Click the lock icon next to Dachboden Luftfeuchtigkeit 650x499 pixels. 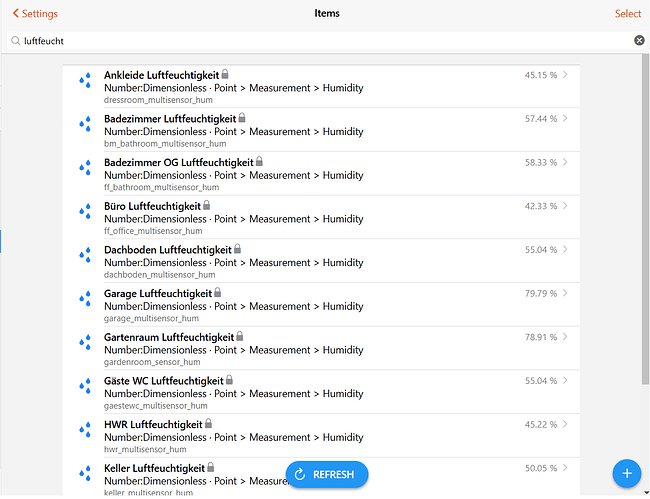tap(238, 249)
